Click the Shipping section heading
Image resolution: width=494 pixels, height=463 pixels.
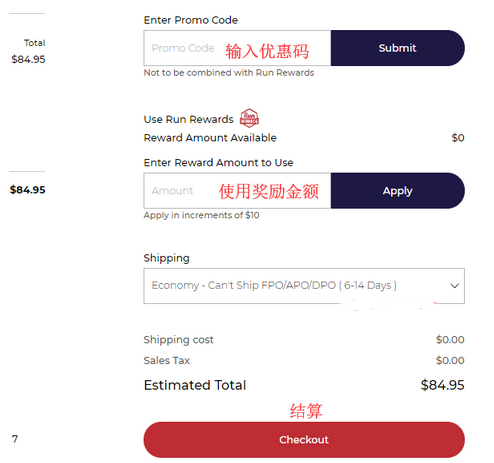pyautogui.click(x=166, y=258)
